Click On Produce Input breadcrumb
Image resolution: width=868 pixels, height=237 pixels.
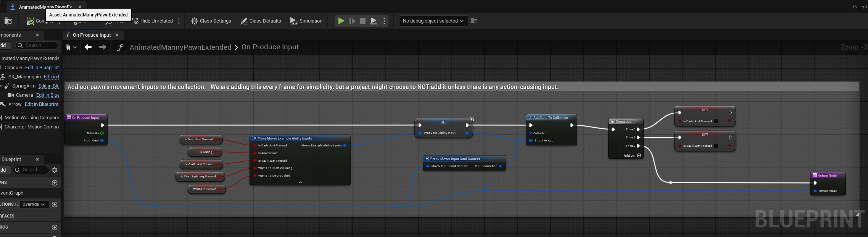[270, 47]
